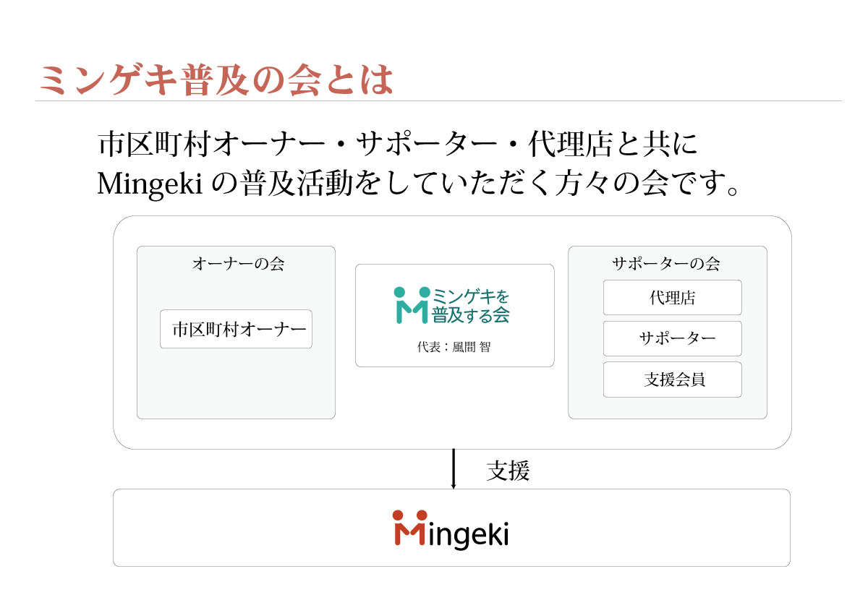Screen dimensions: 868x613
Task: Click the 代表：風間 智 text
Action: pos(454,347)
